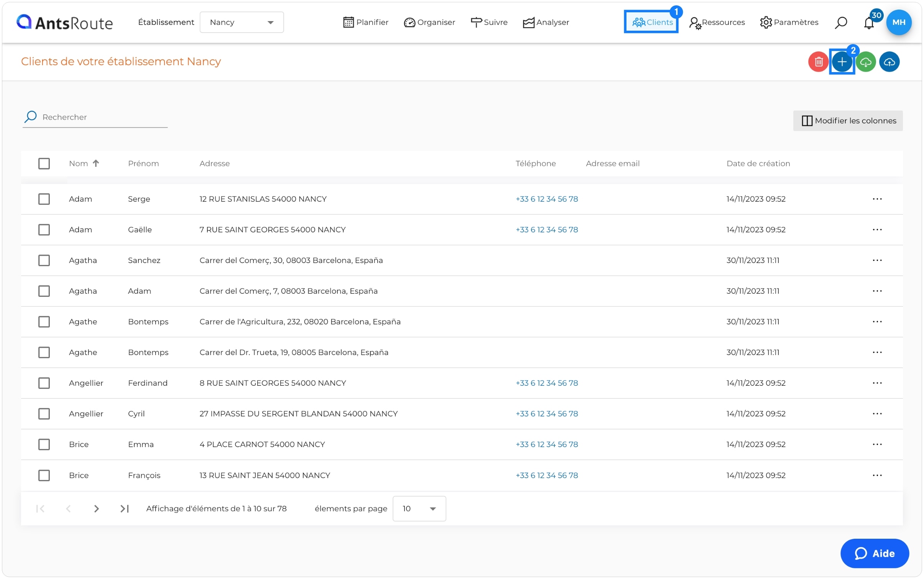The image size is (924, 579).
Task: Click Brice François's phone number link
Action: 547,475
